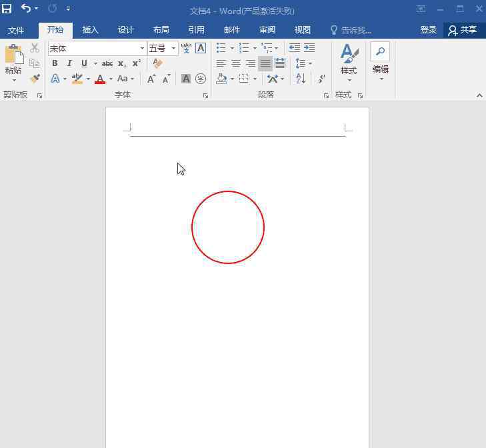Image resolution: width=486 pixels, height=448 pixels.
Task: Save the document with the floppy icon
Action: 7,9
